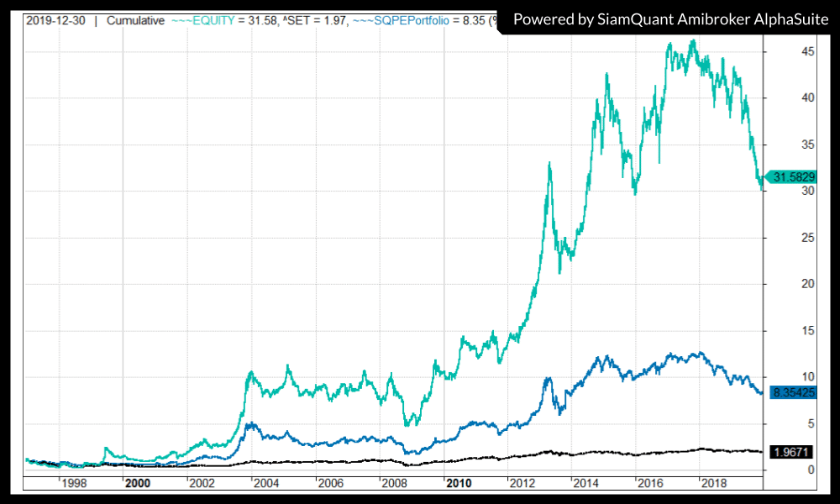Image resolution: width=840 pixels, height=504 pixels.
Task: Pick the 2014 label on the time axis
Action: [585, 483]
